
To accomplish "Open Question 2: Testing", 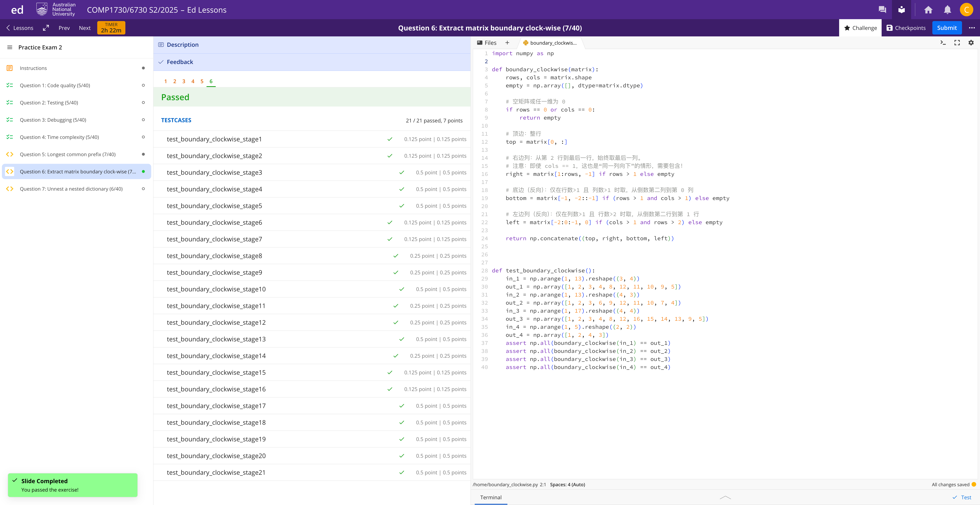I will [77, 102].
